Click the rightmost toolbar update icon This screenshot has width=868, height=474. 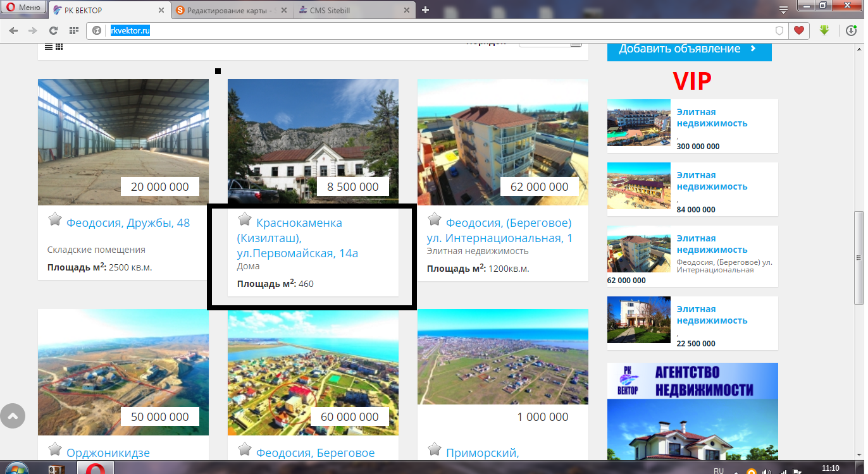click(852, 30)
